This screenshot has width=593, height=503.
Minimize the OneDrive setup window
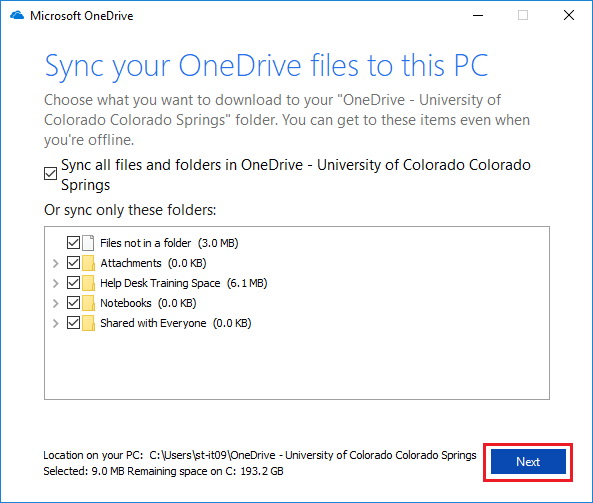[x=478, y=16]
